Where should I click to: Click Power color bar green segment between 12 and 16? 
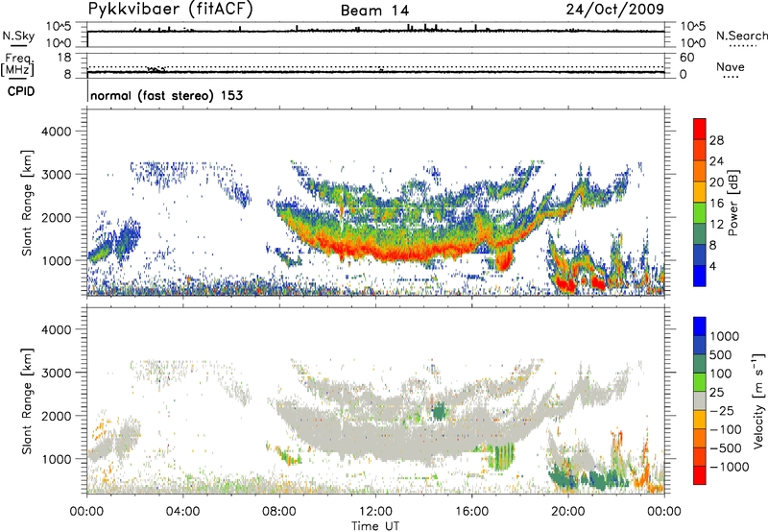[700, 213]
